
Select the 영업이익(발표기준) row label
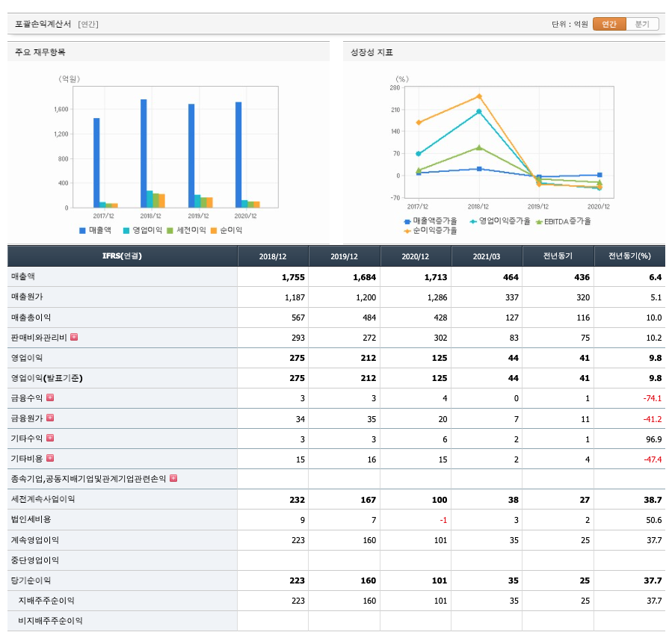tap(46, 378)
